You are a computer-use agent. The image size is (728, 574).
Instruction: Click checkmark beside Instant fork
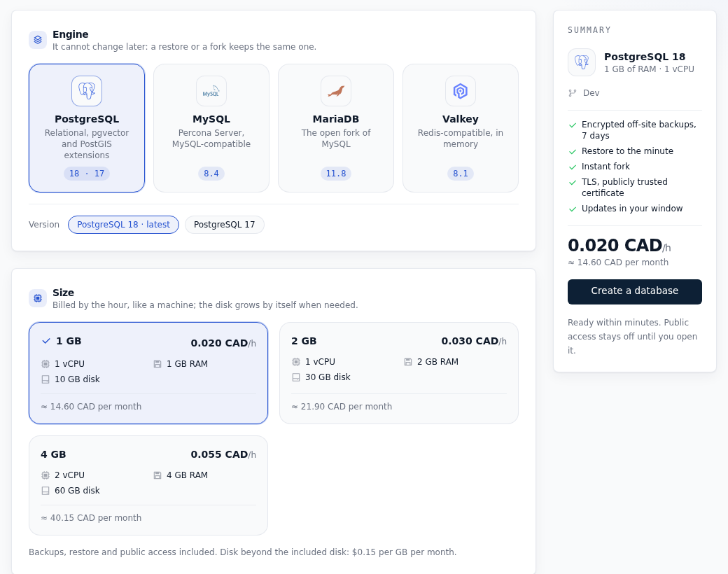(x=573, y=167)
